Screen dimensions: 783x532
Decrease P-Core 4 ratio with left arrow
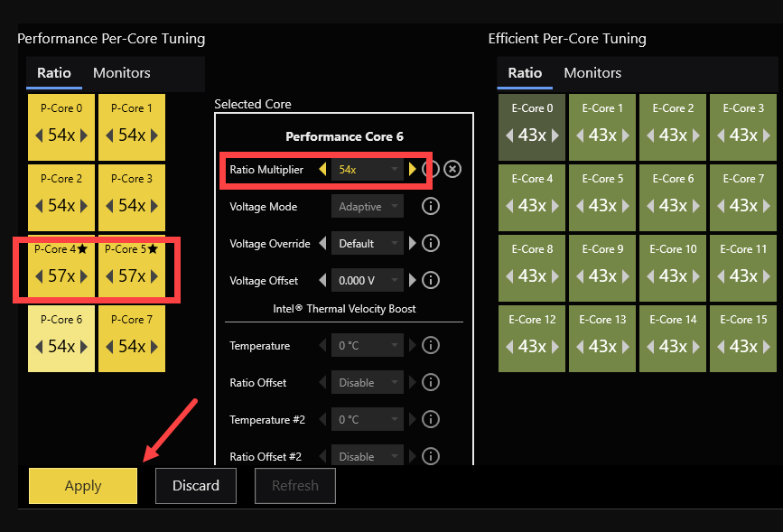pos(39,276)
